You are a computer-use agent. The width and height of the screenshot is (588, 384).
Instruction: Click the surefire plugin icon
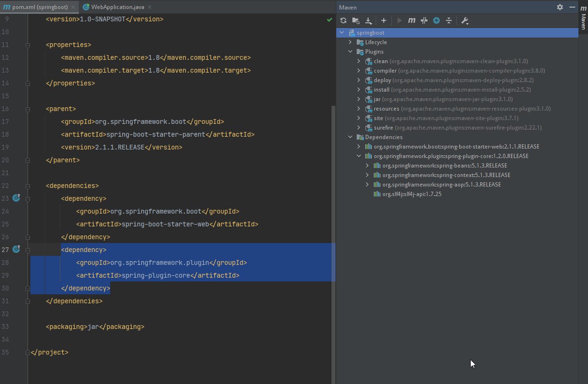(368, 128)
